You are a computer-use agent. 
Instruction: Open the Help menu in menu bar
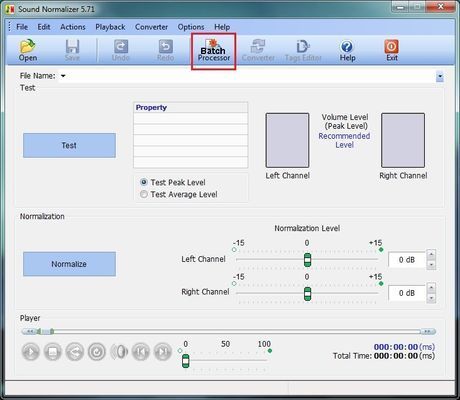[222, 27]
